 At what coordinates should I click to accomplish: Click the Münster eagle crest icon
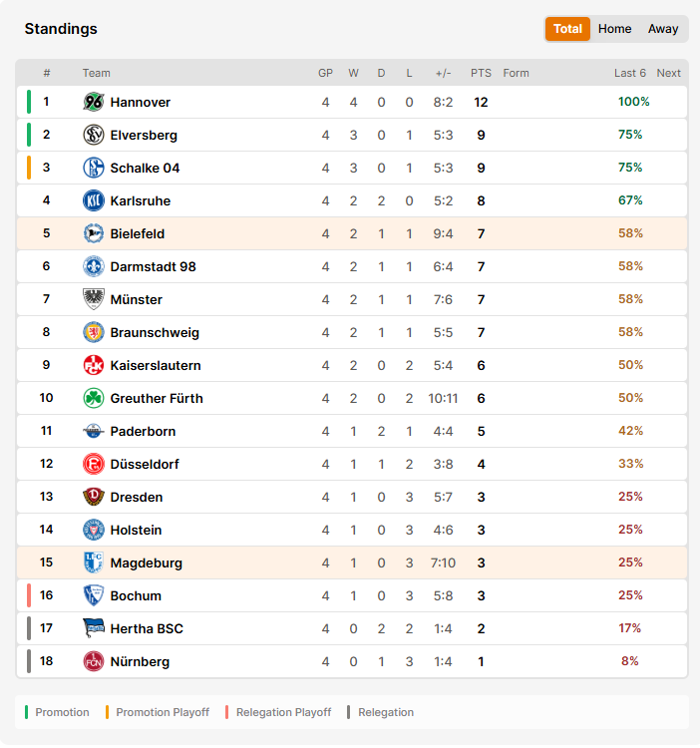pos(94,299)
